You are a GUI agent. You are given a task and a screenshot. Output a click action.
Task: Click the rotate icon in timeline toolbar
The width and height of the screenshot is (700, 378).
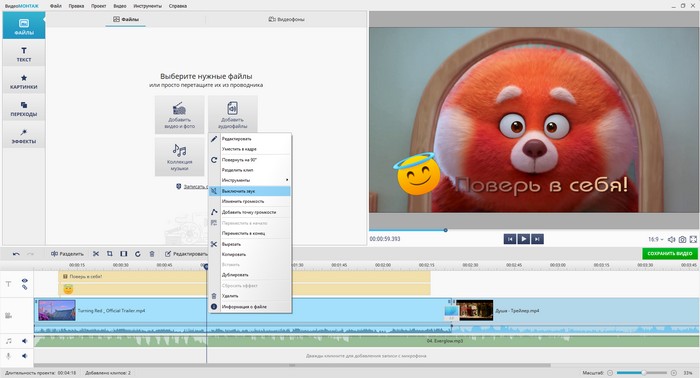[138, 254]
